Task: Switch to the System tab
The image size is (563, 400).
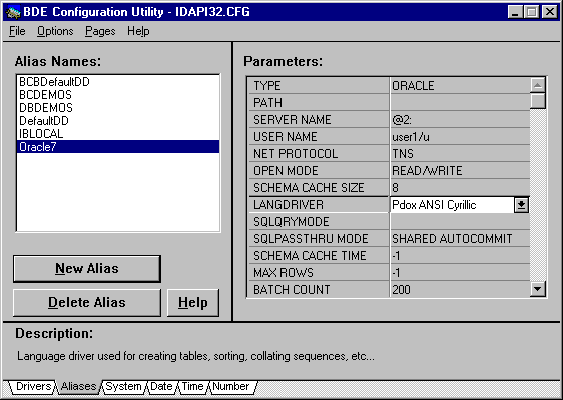Action: click(x=123, y=386)
